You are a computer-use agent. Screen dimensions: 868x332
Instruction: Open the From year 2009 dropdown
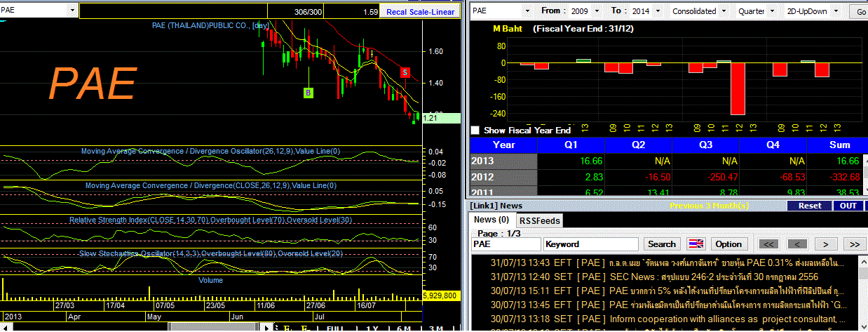(x=599, y=11)
